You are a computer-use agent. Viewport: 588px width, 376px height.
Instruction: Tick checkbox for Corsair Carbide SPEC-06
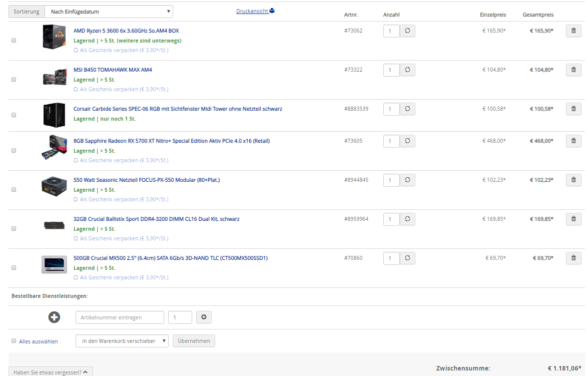14,115
